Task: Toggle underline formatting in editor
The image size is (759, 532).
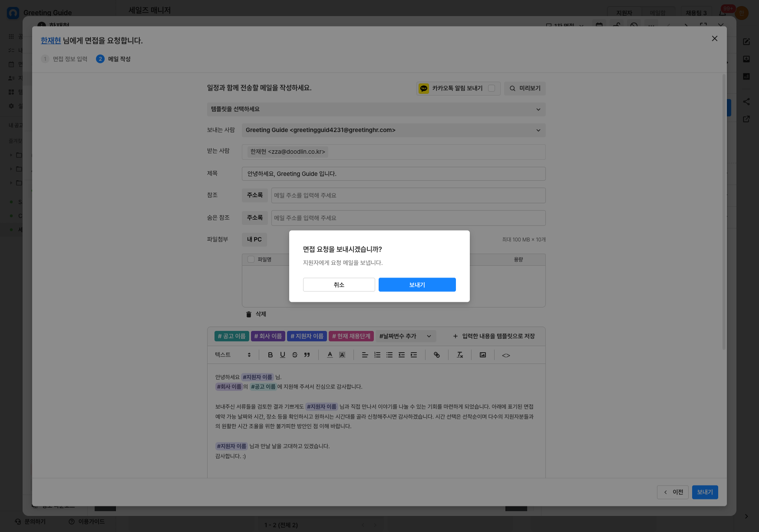Action: coord(283,355)
